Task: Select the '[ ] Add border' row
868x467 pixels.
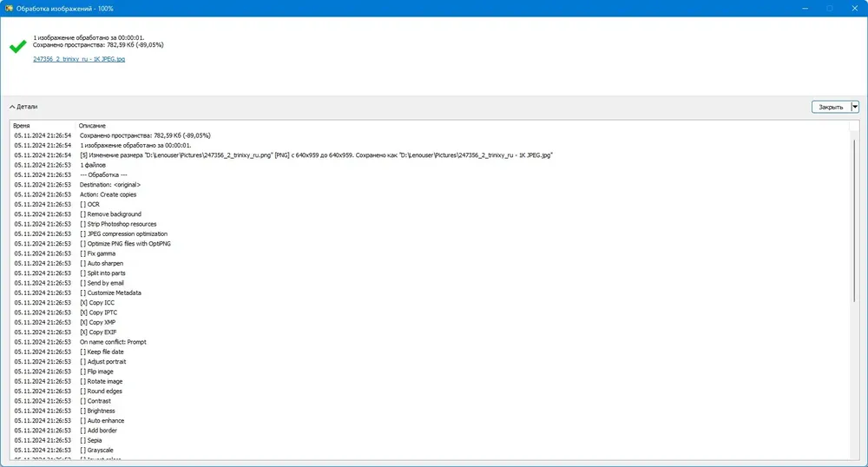Action: [x=430, y=431]
